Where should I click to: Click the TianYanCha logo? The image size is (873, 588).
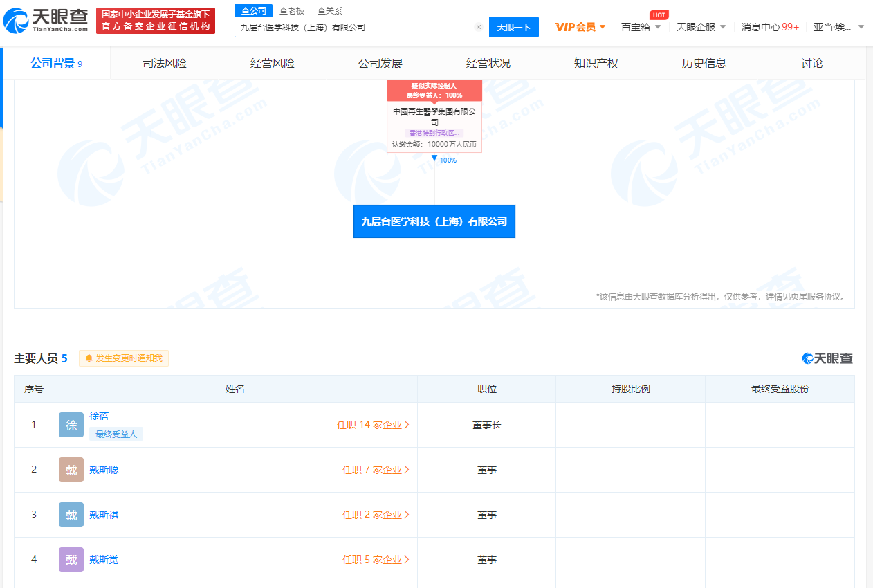46,21
